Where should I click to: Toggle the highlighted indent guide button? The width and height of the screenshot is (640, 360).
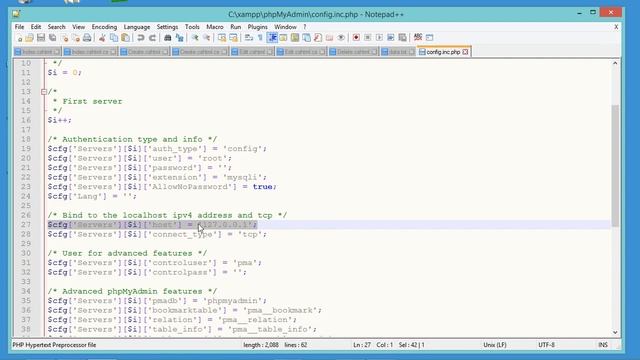(272, 38)
